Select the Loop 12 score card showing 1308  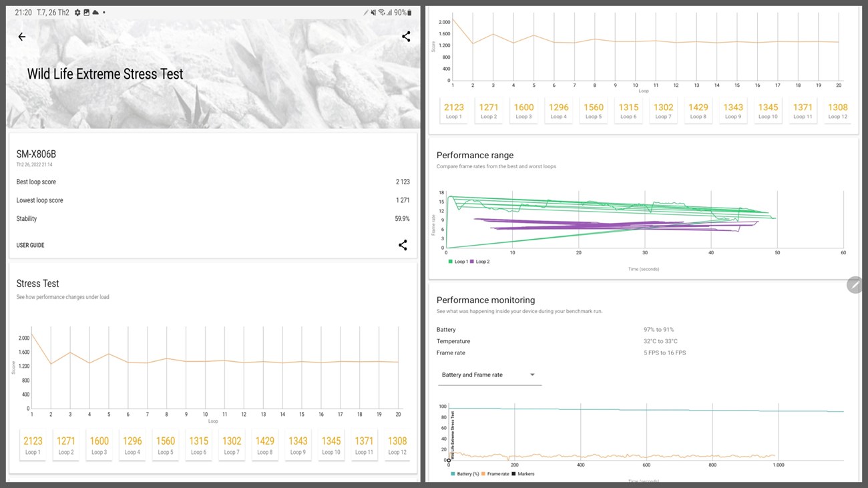click(397, 444)
